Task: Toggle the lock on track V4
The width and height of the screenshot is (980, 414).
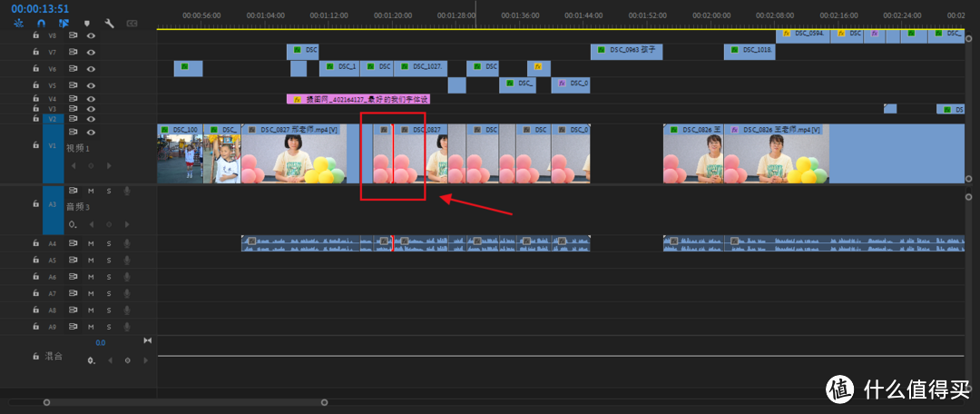Action: pos(35,98)
